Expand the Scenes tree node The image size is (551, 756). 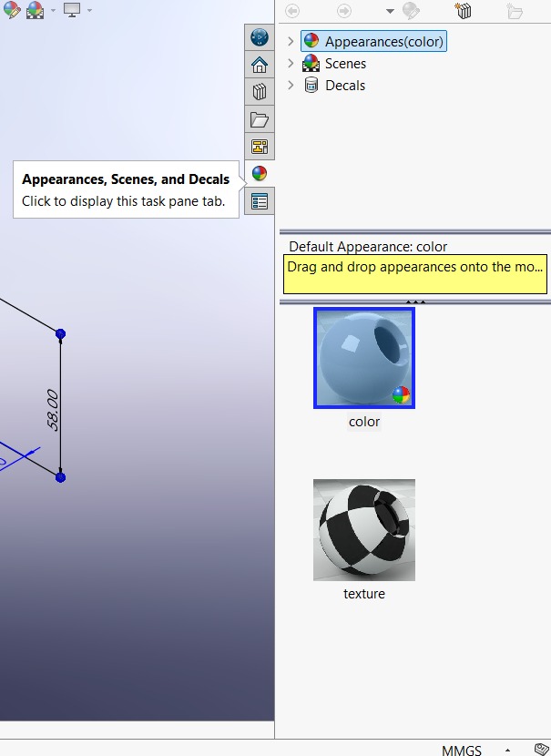tap(291, 63)
